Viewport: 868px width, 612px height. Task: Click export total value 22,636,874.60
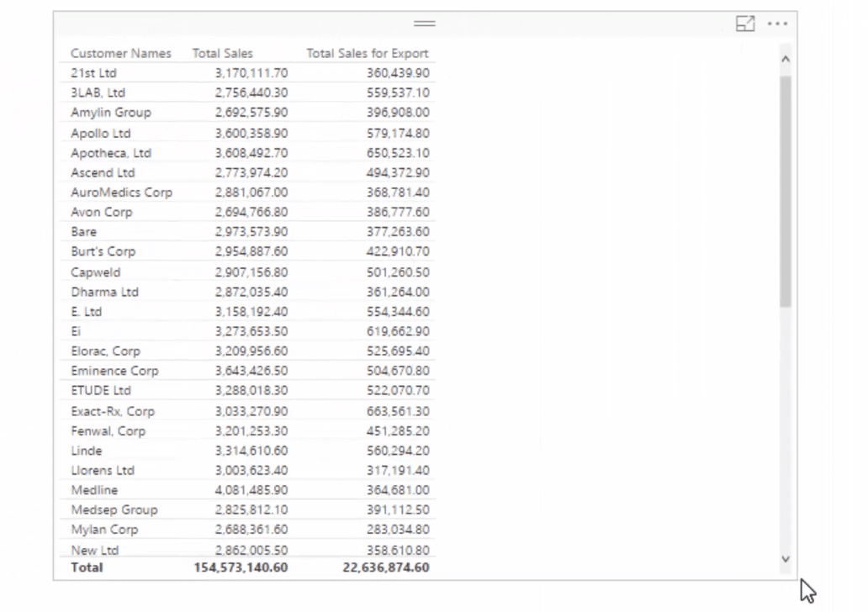pos(386,567)
